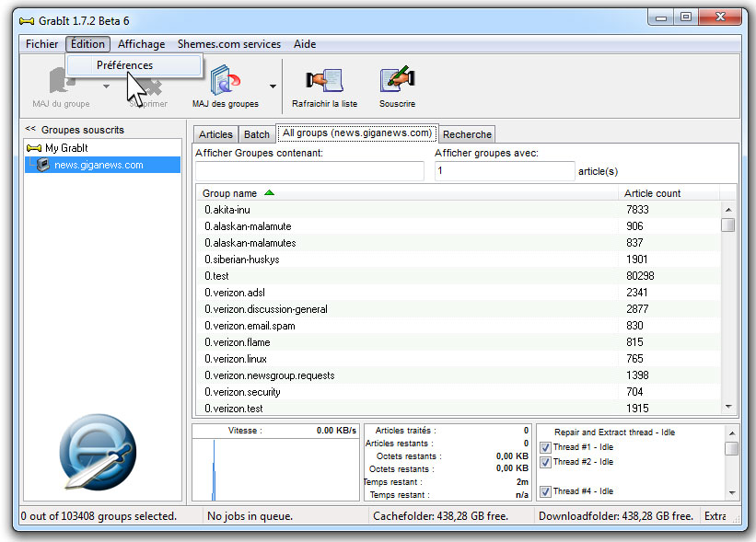Select the 0.alaskan-malamutes group row
756x542 pixels.
pyautogui.click(x=459, y=243)
